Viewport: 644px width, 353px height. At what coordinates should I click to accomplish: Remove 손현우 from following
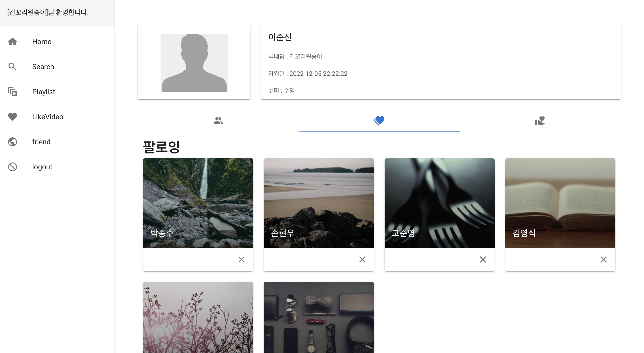pos(362,259)
